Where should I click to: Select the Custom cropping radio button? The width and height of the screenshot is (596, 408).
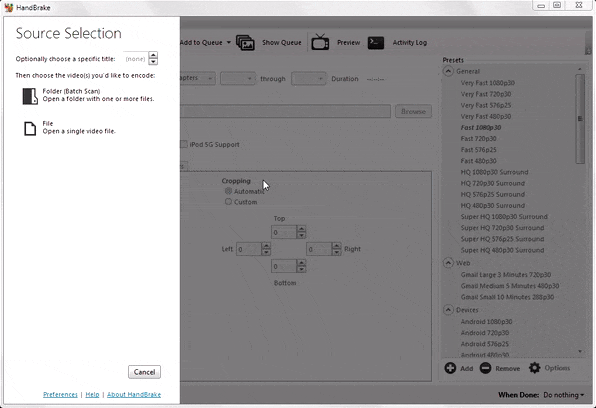(228, 202)
